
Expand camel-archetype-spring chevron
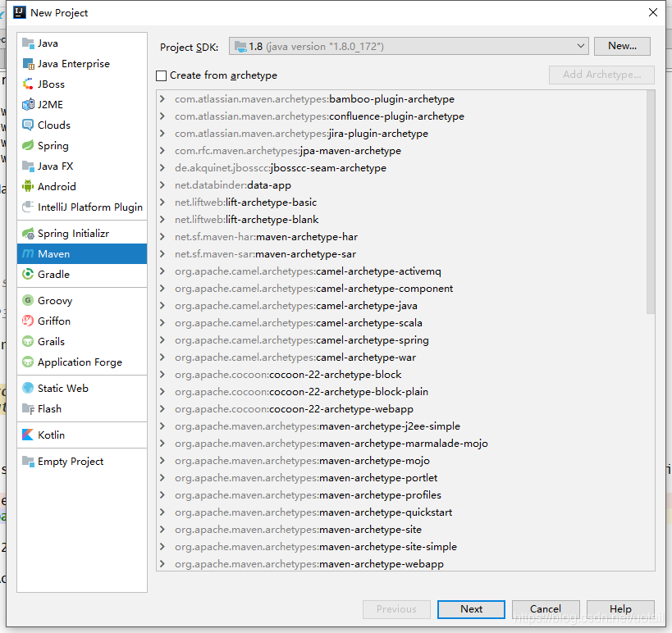point(162,340)
